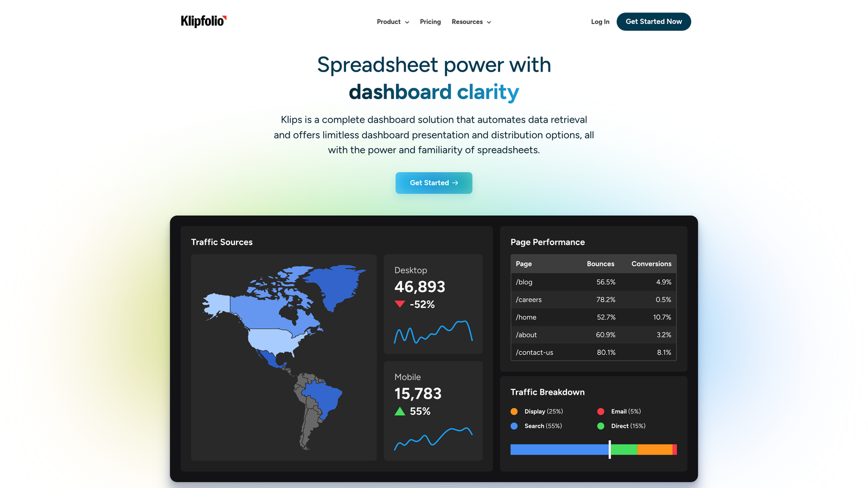Select the /about row
Screen dimensions: 868x488
point(593,335)
